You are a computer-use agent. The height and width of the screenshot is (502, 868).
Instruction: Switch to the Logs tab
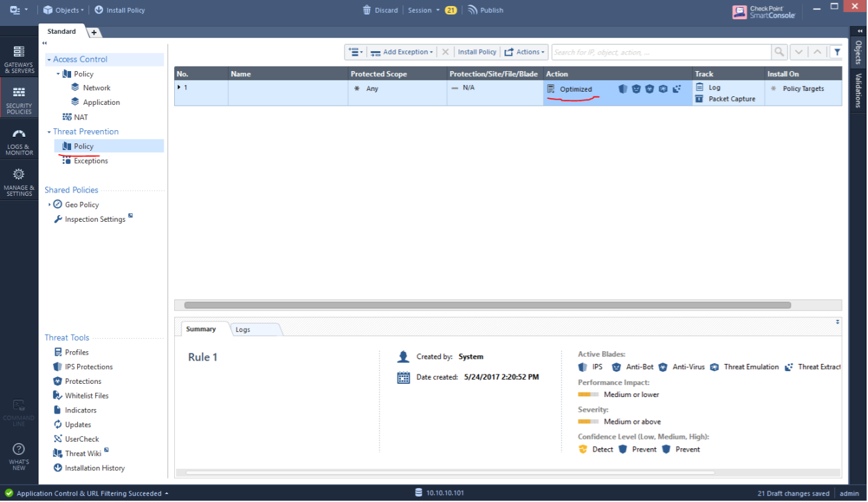pos(243,329)
